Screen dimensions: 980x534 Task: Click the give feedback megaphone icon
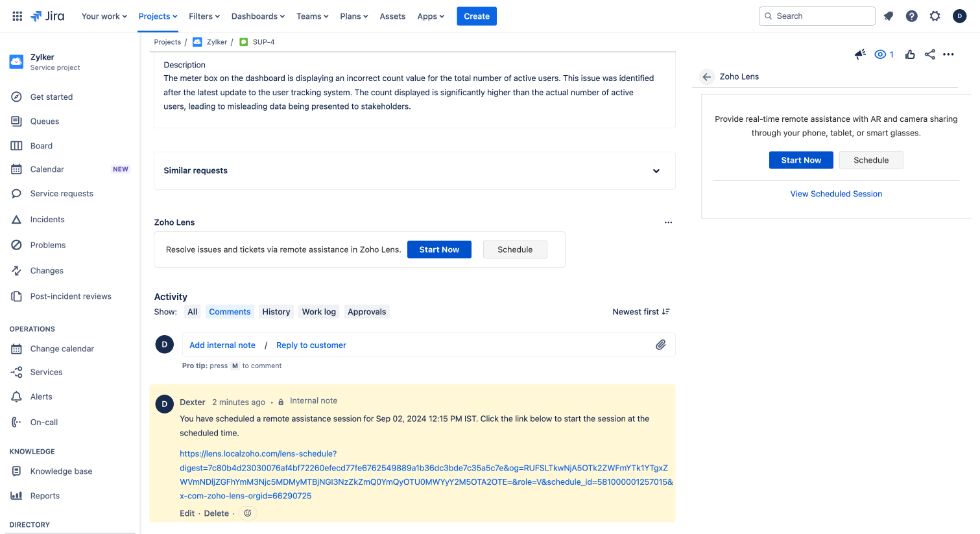tap(861, 54)
